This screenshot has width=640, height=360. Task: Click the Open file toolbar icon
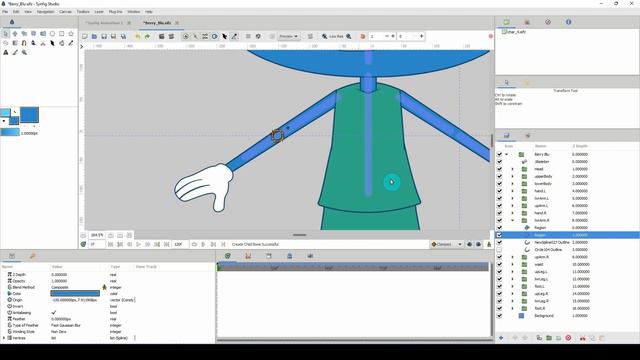tap(94, 36)
